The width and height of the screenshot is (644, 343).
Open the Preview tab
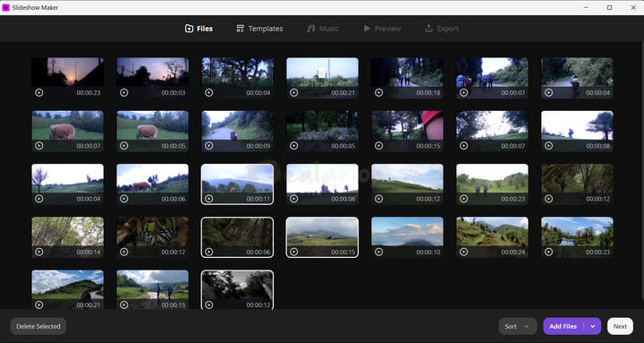[x=382, y=29]
